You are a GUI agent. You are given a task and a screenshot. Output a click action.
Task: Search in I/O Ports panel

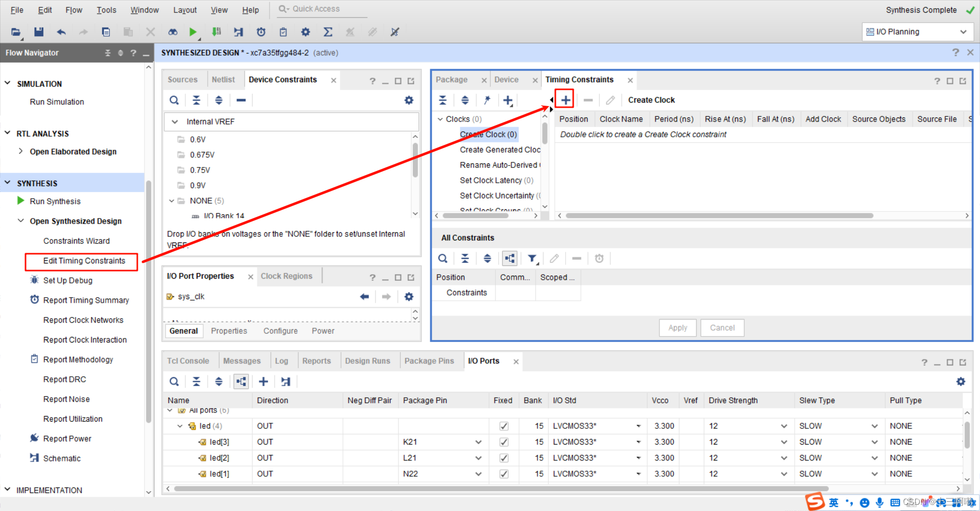coord(174,381)
